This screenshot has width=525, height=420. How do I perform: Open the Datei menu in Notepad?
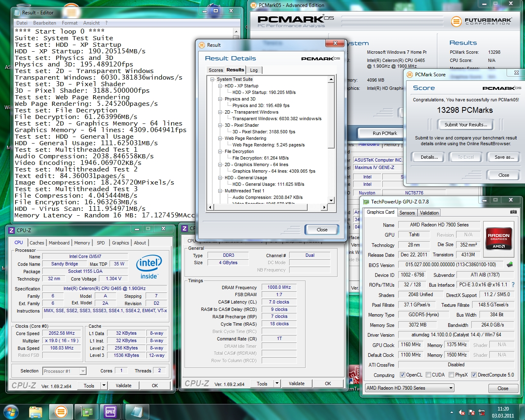[x=22, y=23]
